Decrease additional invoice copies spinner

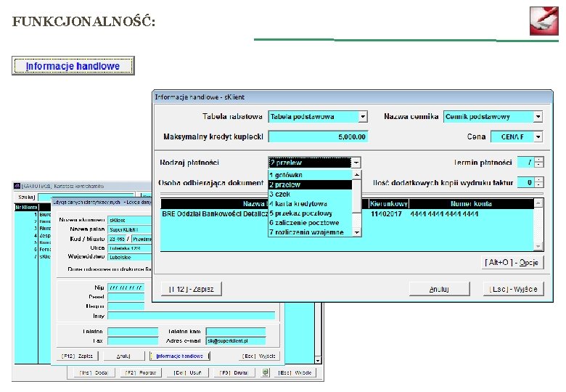[538, 185]
